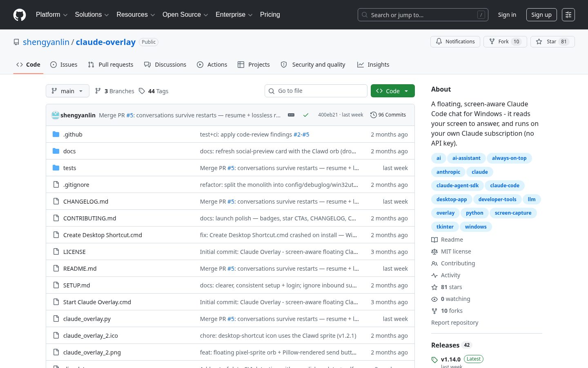Expand the Platform menu
This screenshot has width=588, height=368.
[x=51, y=15]
